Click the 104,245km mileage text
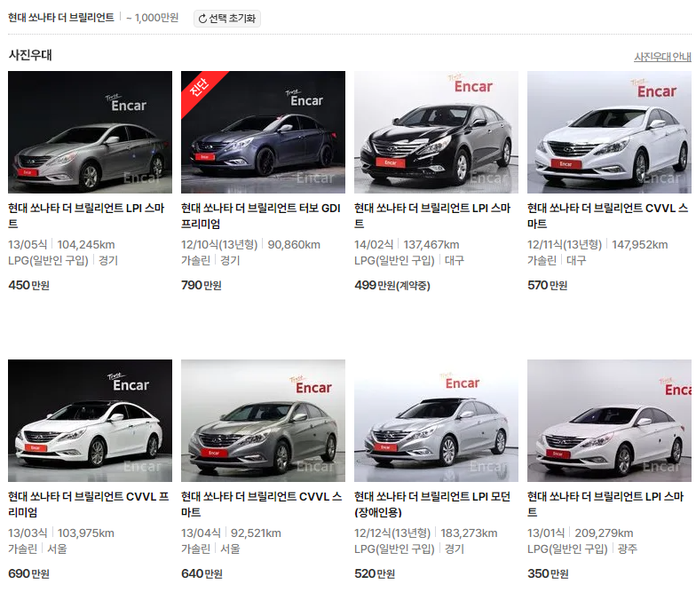 point(86,245)
